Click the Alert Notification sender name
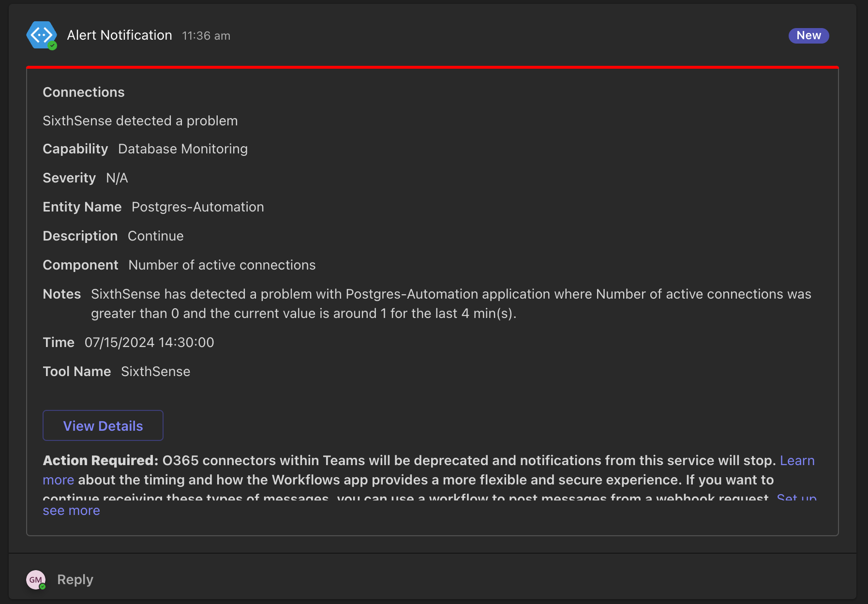 120,35
